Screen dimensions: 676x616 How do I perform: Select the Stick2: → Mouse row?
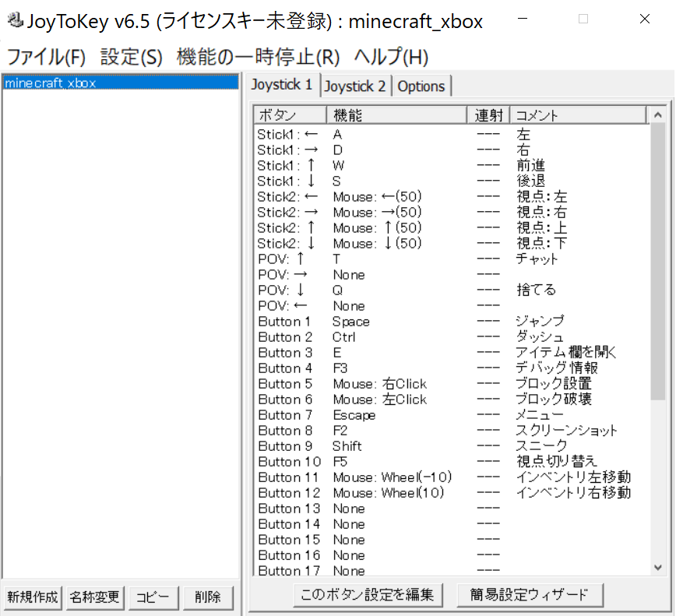pyautogui.click(x=451, y=212)
